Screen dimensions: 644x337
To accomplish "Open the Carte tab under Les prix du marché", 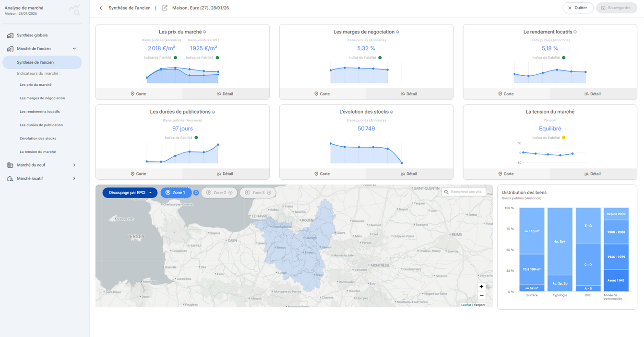I will tap(139, 94).
